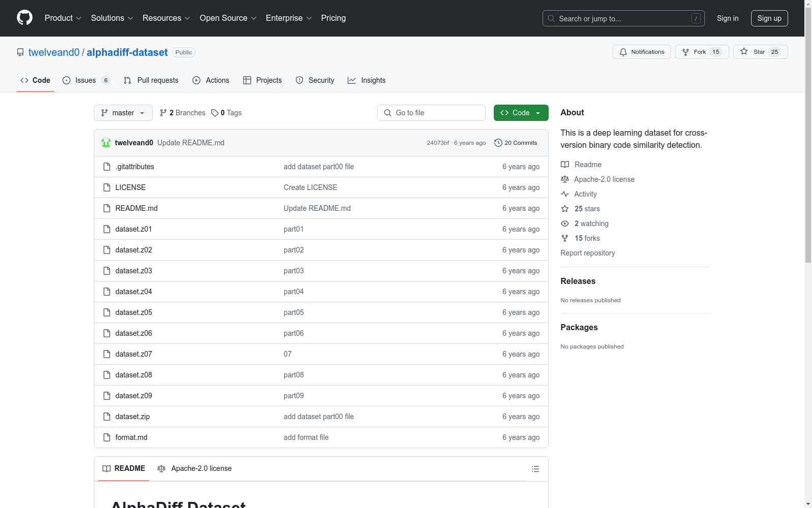Select the Apache-2.0 license tab

pyautogui.click(x=194, y=468)
